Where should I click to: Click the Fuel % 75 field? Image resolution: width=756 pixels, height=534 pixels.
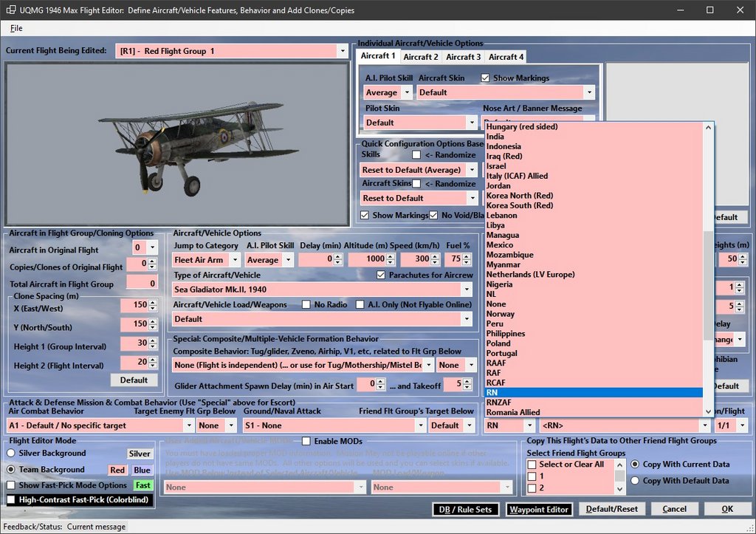pos(458,259)
